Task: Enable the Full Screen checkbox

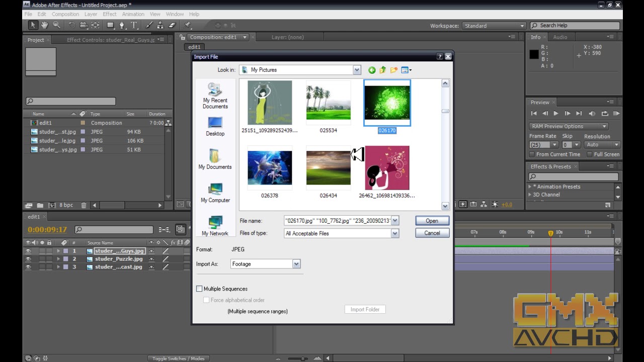Action: pos(590,154)
